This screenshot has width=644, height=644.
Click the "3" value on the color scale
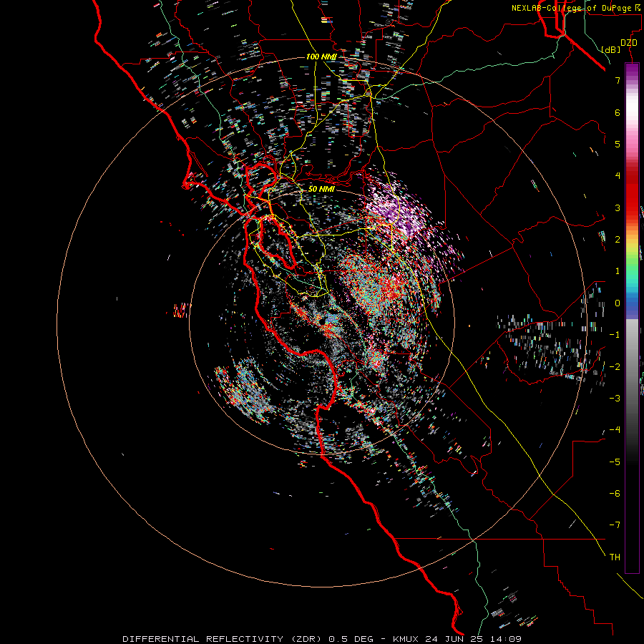[618, 208]
